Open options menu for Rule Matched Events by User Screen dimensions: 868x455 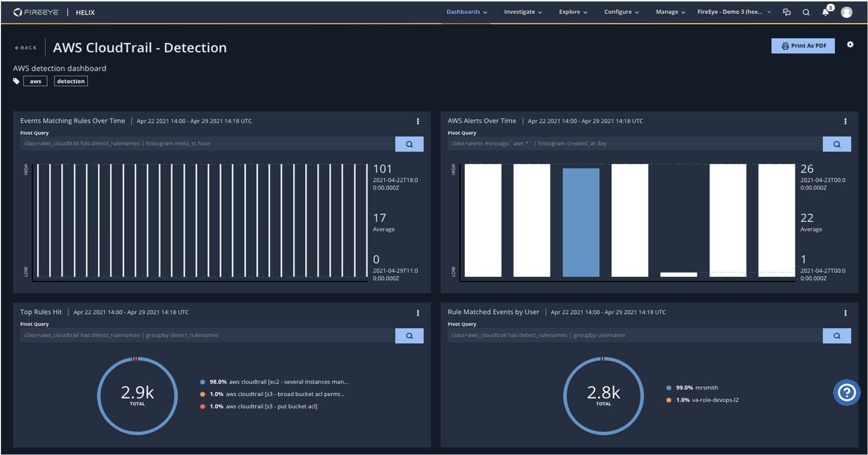pos(845,313)
